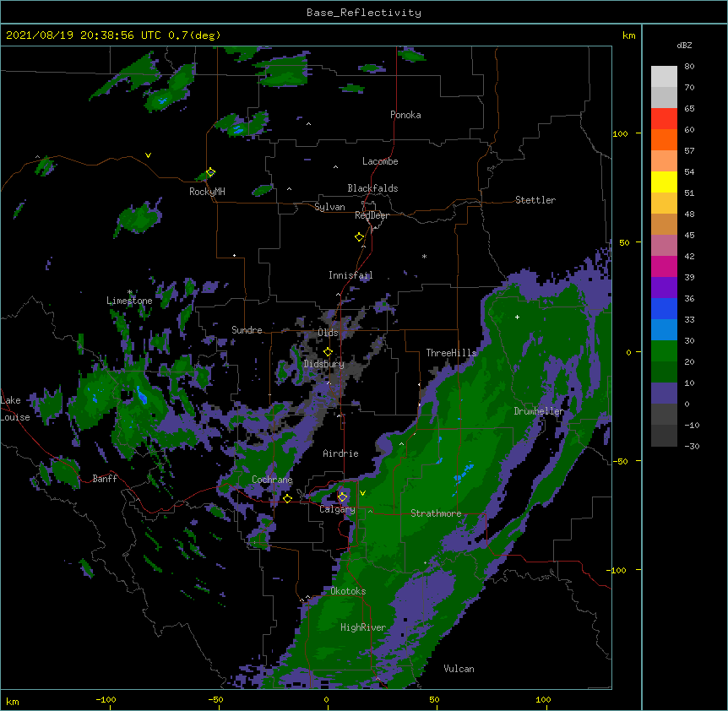Image resolution: width=728 pixels, height=711 pixels.
Task: Click the Banff map label
Action: 105,479
